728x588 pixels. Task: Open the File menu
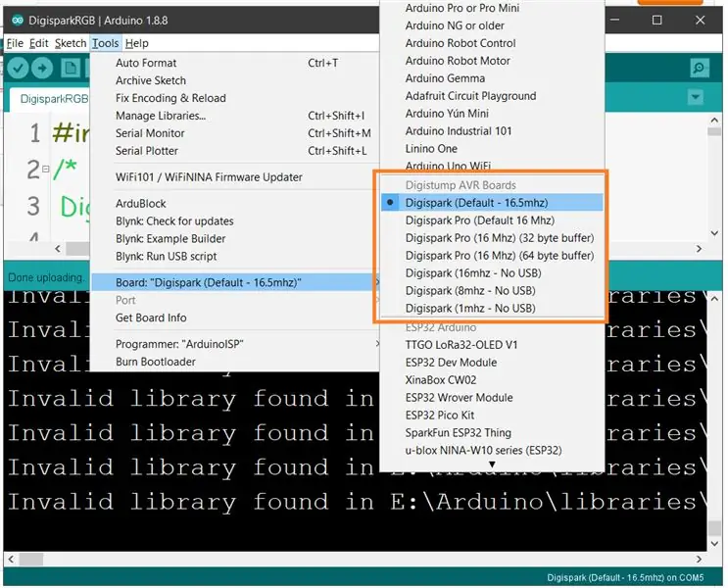(x=15, y=43)
